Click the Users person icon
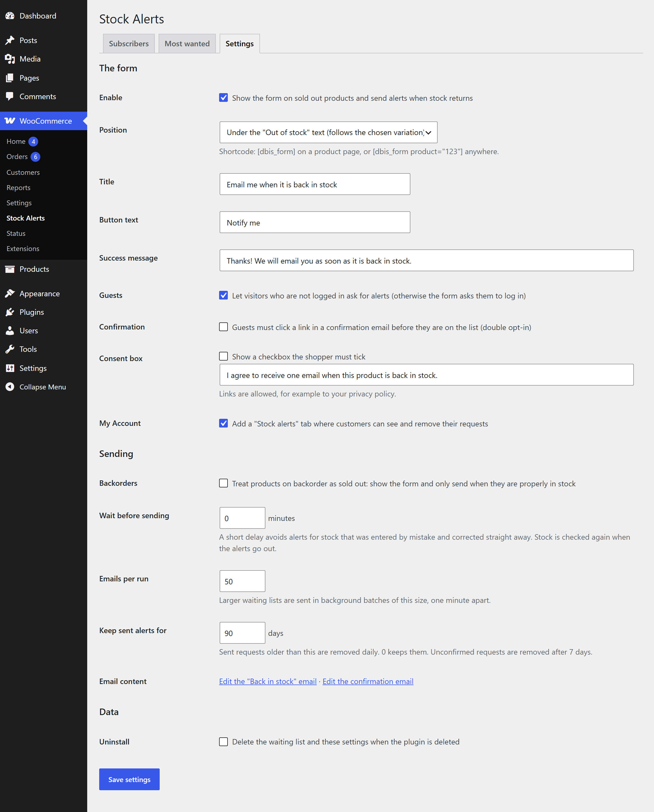654x812 pixels. (x=10, y=331)
